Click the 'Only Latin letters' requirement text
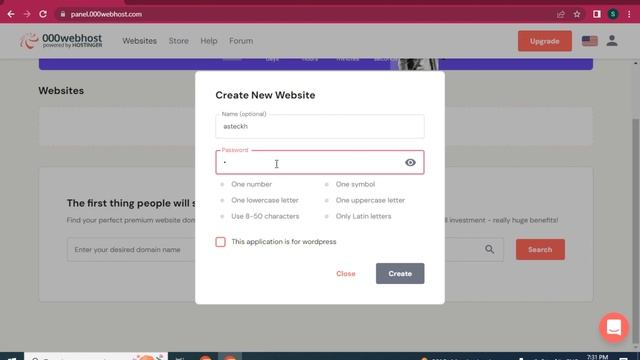The height and width of the screenshot is (360, 640). tap(363, 216)
